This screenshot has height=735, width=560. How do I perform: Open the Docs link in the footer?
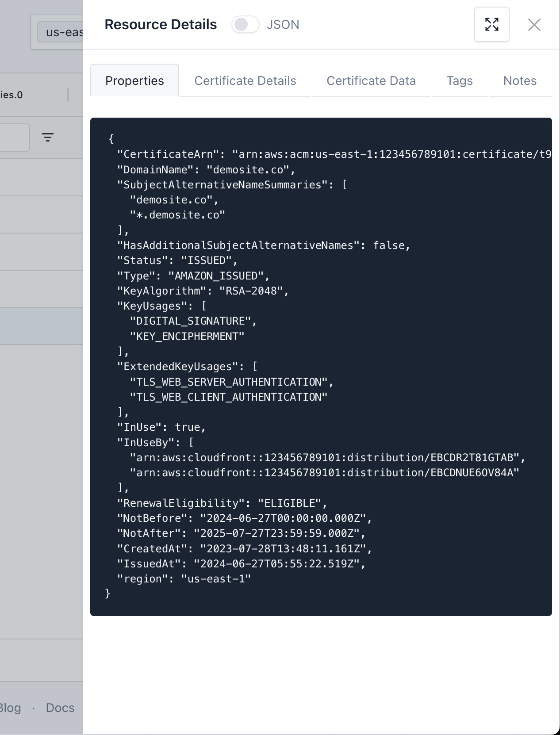coord(60,708)
